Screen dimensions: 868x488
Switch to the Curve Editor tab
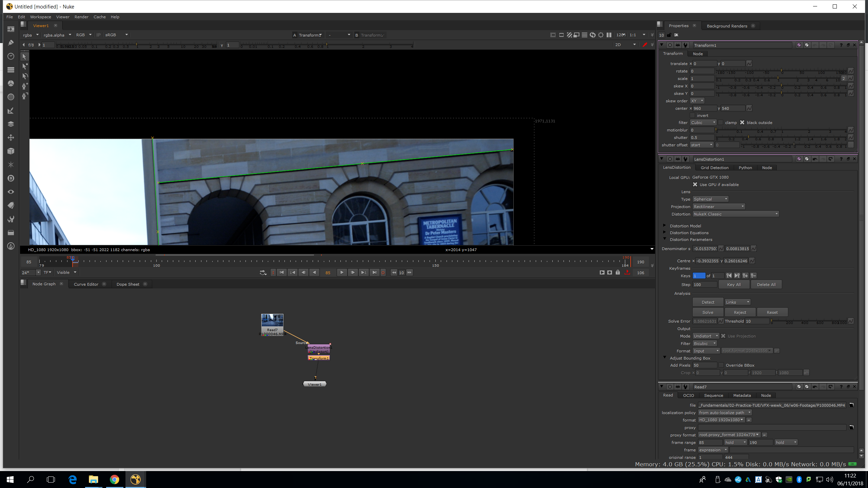coord(86,284)
